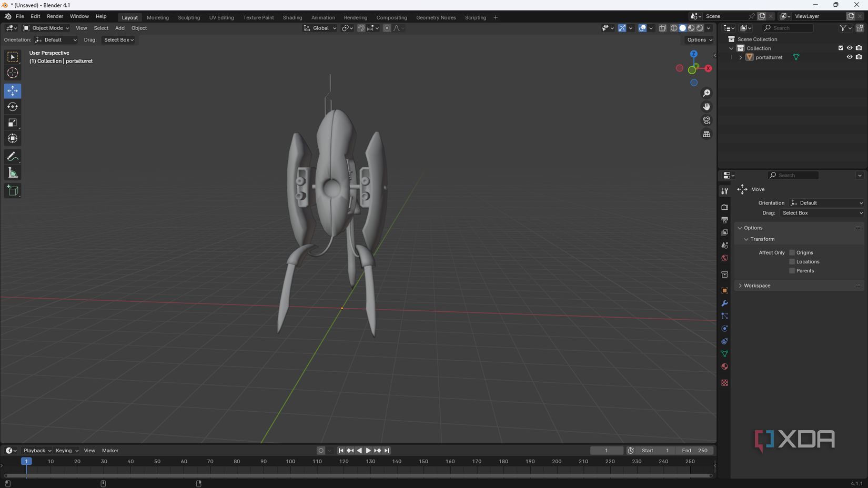This screenshot has height=488, width=868.
Task: Toggle the snap magnet button
Action: point(361,28)
